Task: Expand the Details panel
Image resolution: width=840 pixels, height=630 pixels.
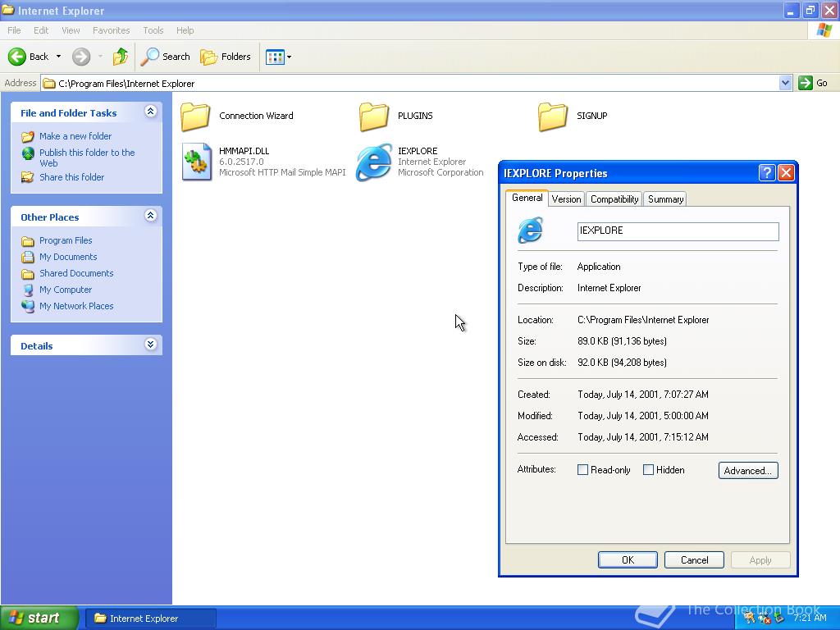Action: pos(151,345)
